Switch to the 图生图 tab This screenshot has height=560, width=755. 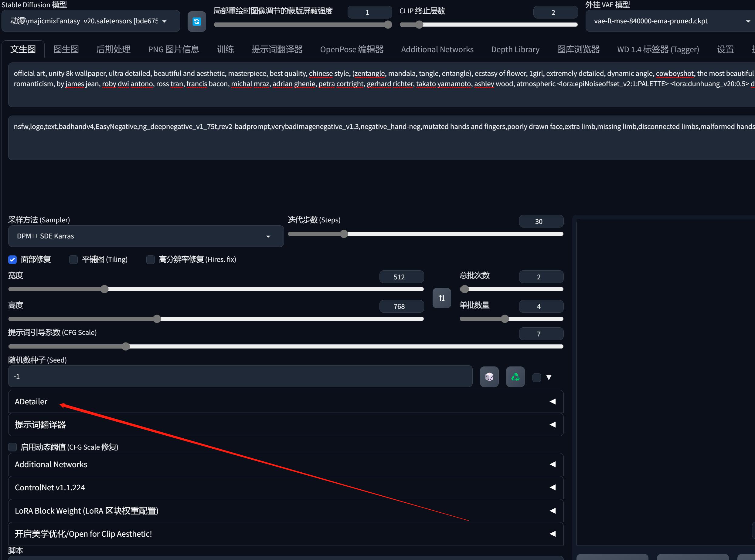66,49
